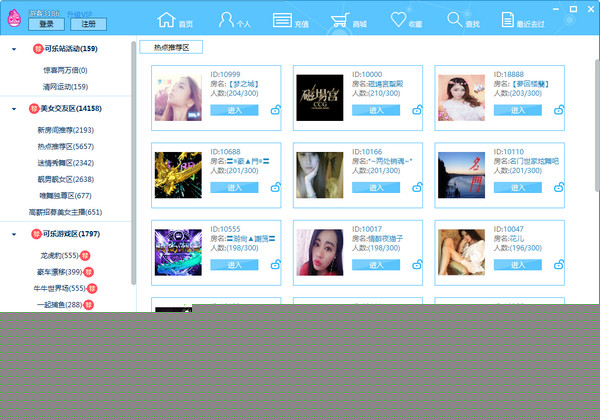The height and width of the screenshot is (420, 600).
Task: Click lock icon on room ID:10166
Action: (x=417, y=187)
